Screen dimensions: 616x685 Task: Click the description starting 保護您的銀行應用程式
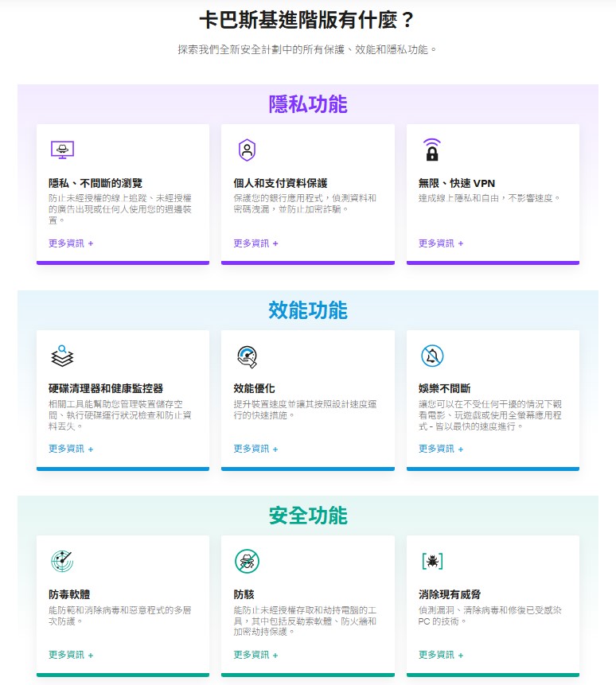[x=305, y=204]
